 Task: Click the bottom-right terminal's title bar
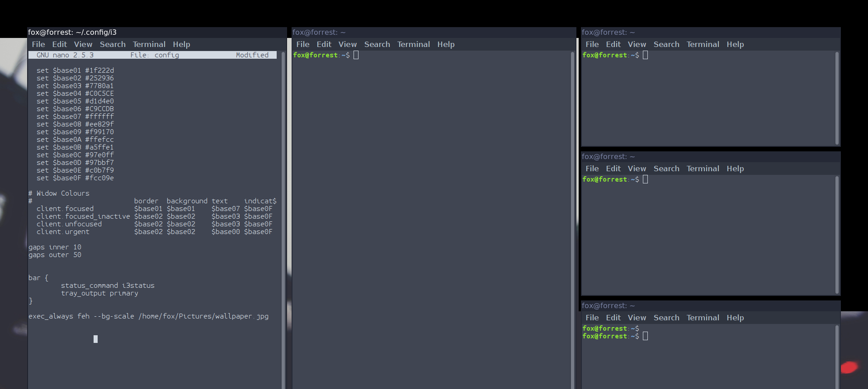[711, 305]
